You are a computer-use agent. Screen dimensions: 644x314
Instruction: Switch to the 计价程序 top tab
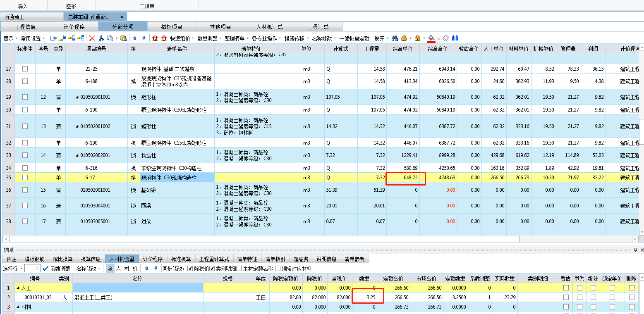tap(74, 27)
